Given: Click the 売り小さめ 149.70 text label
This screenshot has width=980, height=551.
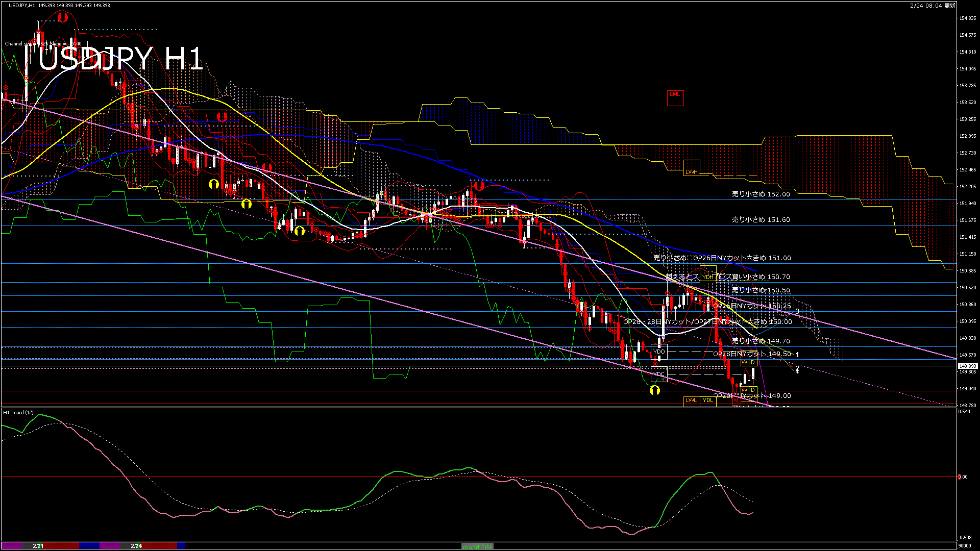Looking at the screenshot, I should [761, 341].
